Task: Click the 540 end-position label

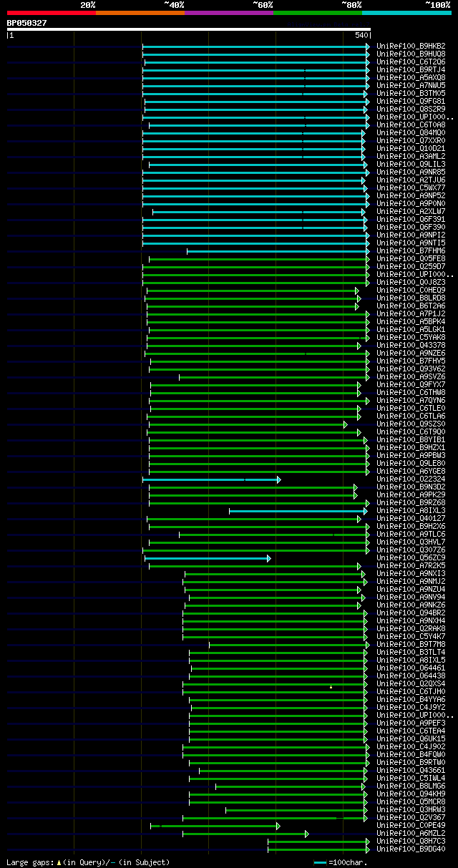Action: point(361,35)
